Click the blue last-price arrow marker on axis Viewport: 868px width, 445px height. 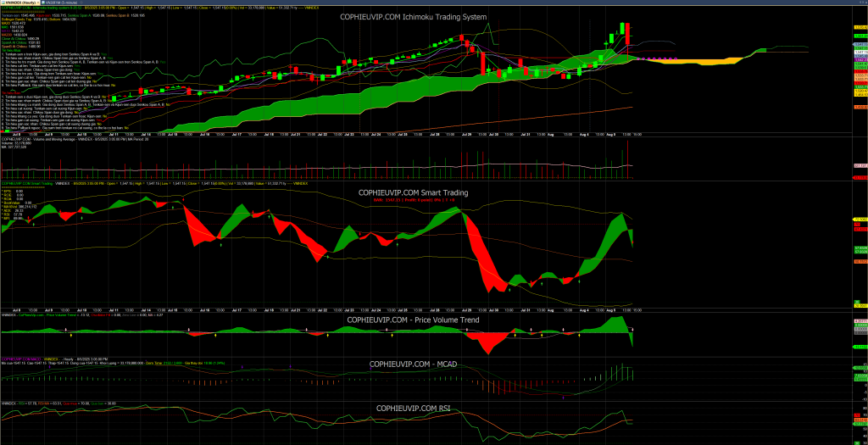pyautogui.click(x=860, y=44)
